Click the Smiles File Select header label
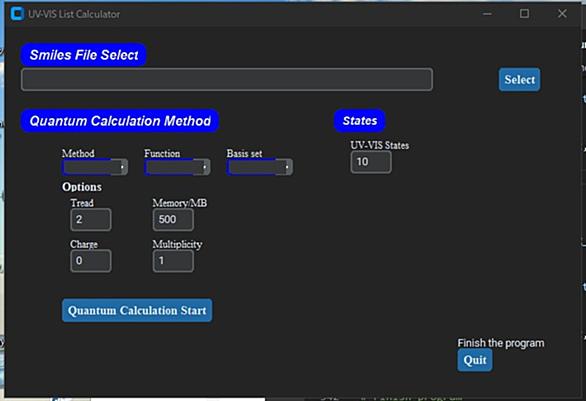 pyautogui.click(x=84, y=55)
